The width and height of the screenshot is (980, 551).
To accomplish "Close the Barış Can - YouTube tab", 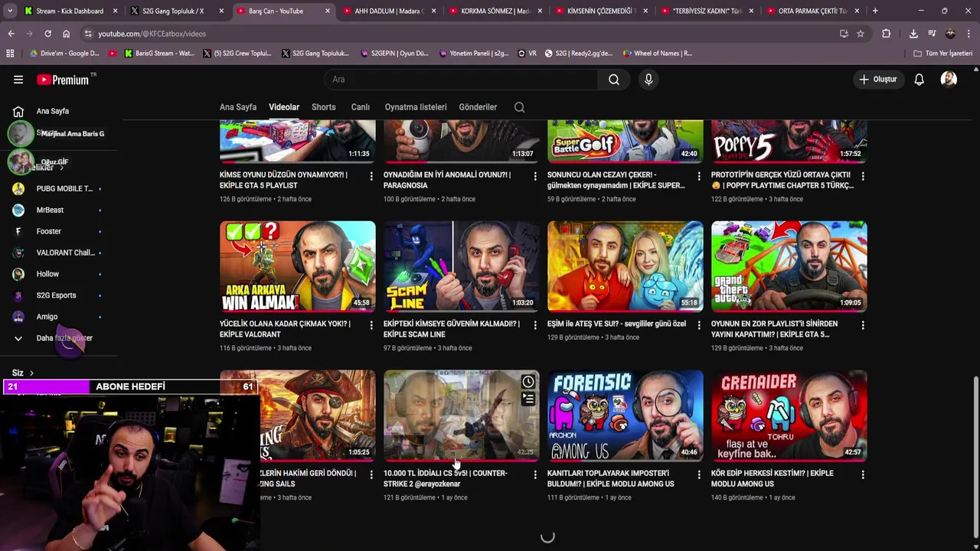I will click(328, 11).
